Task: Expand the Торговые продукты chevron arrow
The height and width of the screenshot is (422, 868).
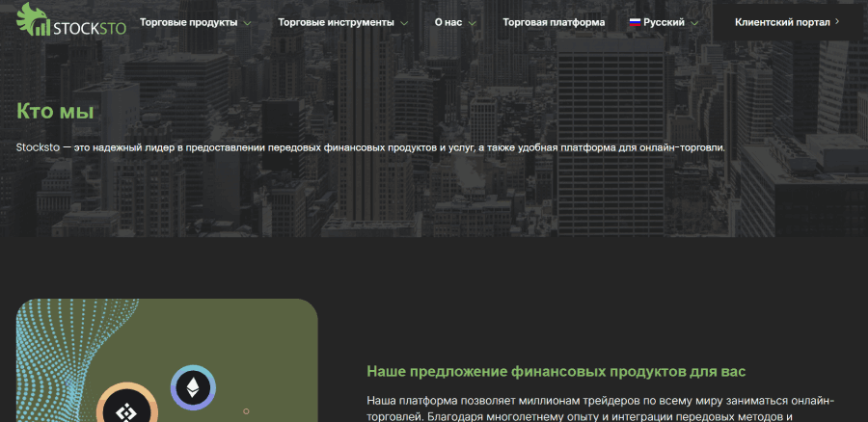Action: 247,23
